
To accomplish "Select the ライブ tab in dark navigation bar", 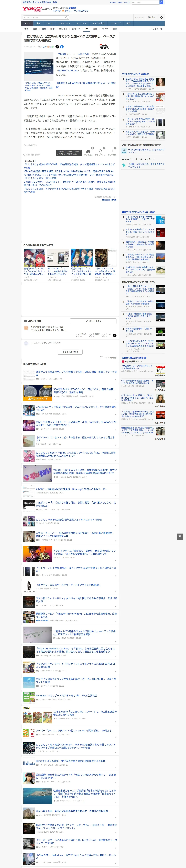I will pyautogui.click(x=49, y=23).
